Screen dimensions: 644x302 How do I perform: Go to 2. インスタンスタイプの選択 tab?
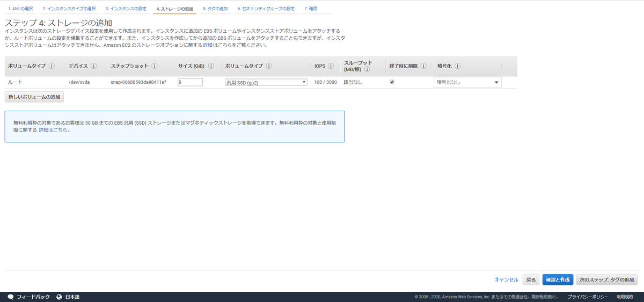pyautogui.click(x=69, y=9)
